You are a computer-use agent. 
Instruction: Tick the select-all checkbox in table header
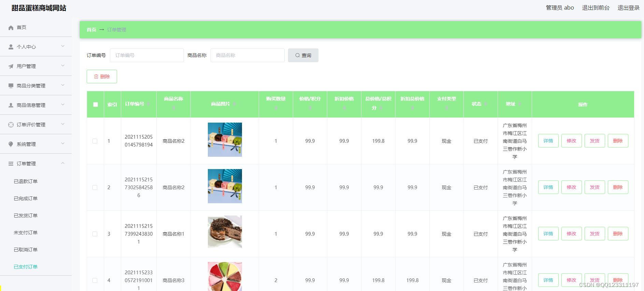click(96, 105)
